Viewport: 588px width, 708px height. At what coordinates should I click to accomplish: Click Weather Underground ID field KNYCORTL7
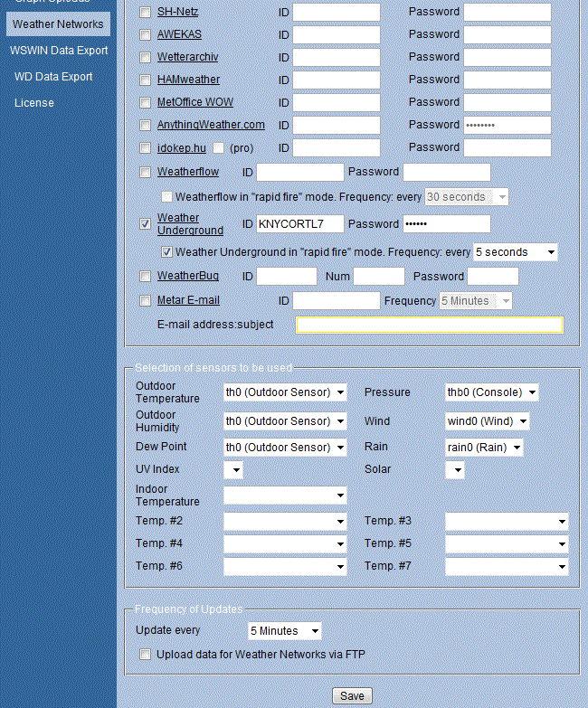click(x=300, y=224)
